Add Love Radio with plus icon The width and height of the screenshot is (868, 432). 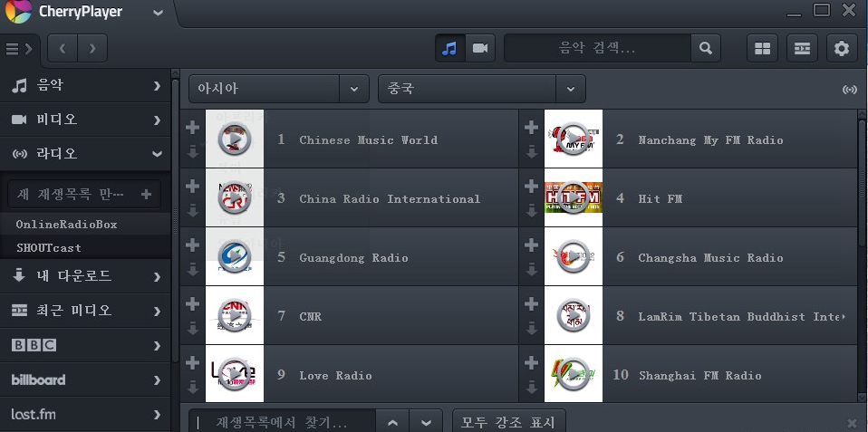click(192, 363)
